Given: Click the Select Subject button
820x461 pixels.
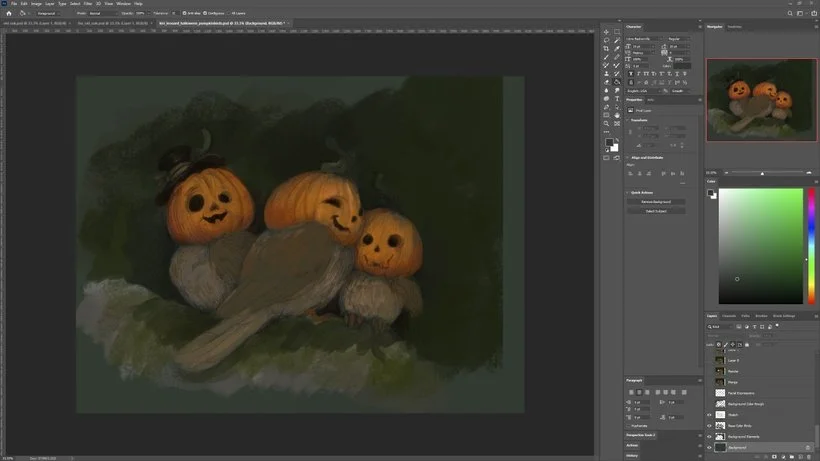Looking at the screenshot, I should [656, 211].
